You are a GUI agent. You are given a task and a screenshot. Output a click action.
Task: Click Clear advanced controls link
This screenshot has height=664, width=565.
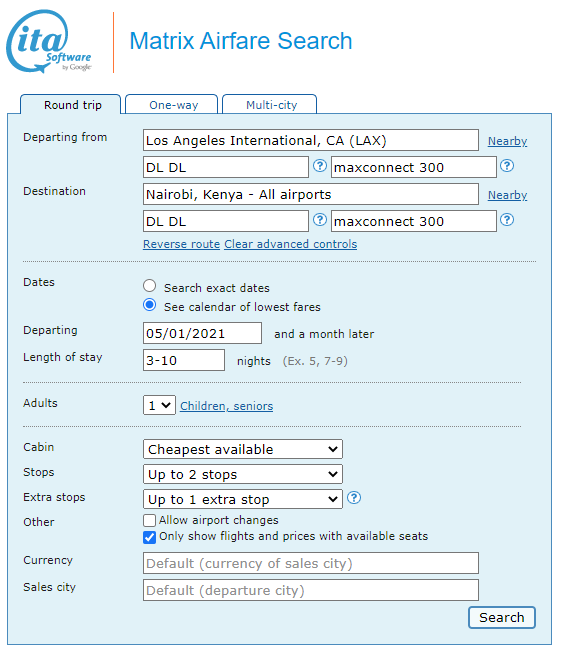point(291,244)
